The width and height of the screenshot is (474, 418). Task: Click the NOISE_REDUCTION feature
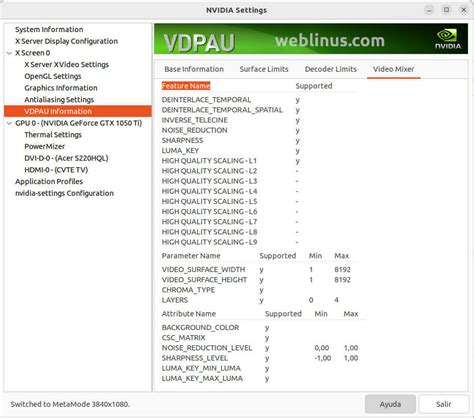(x=194, y=130)
